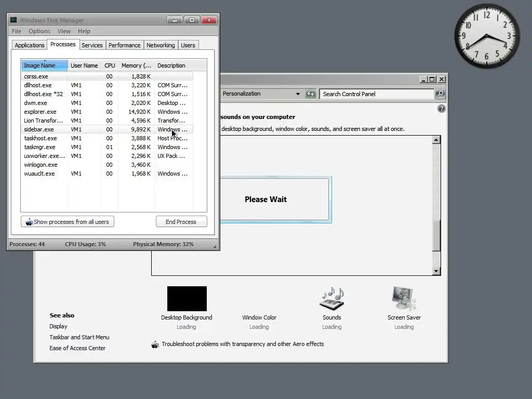Screen dimensions: 532x399
Task: Select the taskhost.exe process row
Action: (x=107, y=138)
